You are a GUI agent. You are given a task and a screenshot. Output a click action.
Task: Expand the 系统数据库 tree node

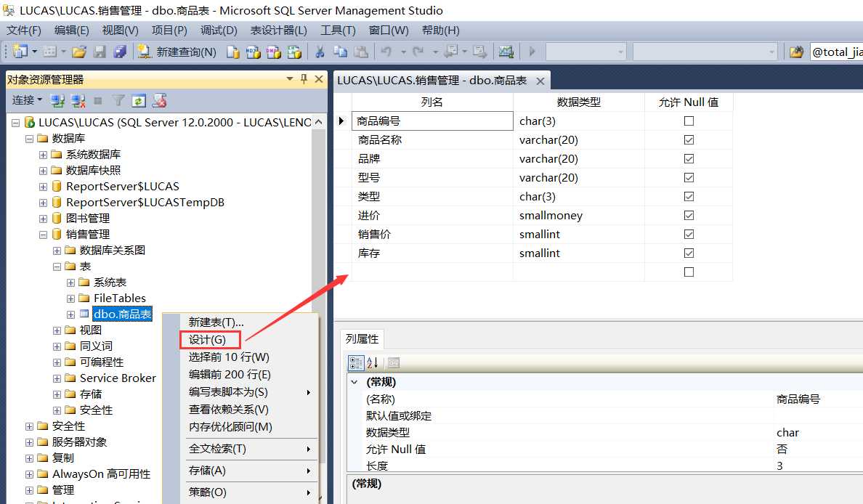43,155
